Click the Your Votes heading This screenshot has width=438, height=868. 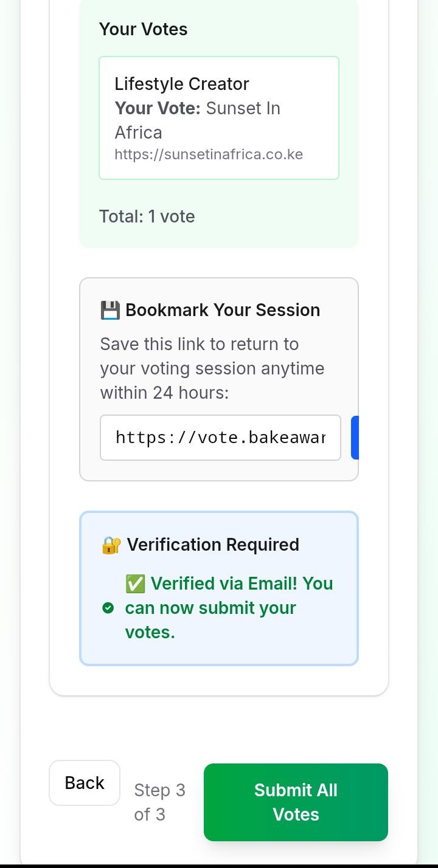pos(144,29)
